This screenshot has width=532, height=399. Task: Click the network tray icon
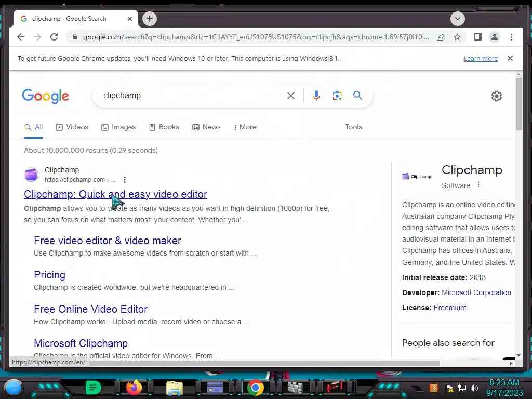pyautogui.click(x=462, y=388)
